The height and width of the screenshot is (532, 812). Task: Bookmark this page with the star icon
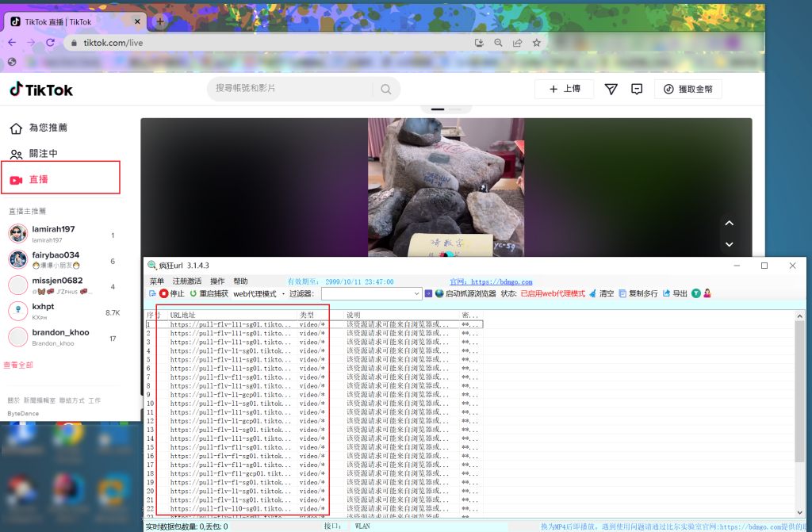537,43
